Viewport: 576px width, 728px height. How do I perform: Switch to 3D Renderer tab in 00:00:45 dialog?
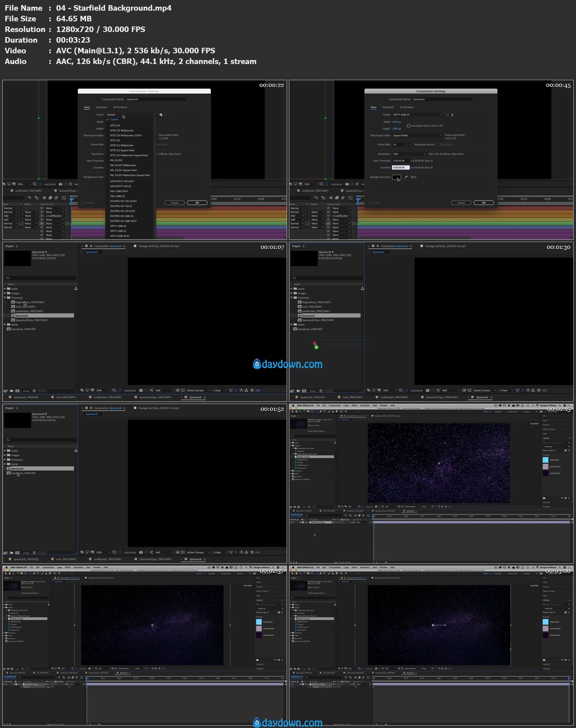click(407, 107)
